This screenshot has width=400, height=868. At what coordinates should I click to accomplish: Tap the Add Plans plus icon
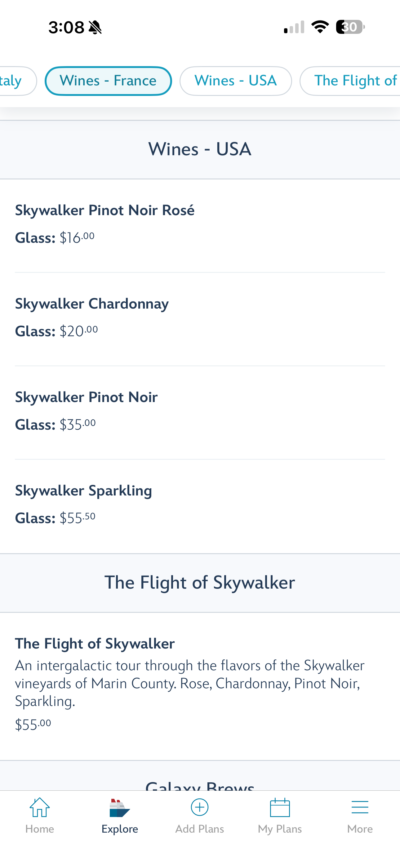click(200, 808)
